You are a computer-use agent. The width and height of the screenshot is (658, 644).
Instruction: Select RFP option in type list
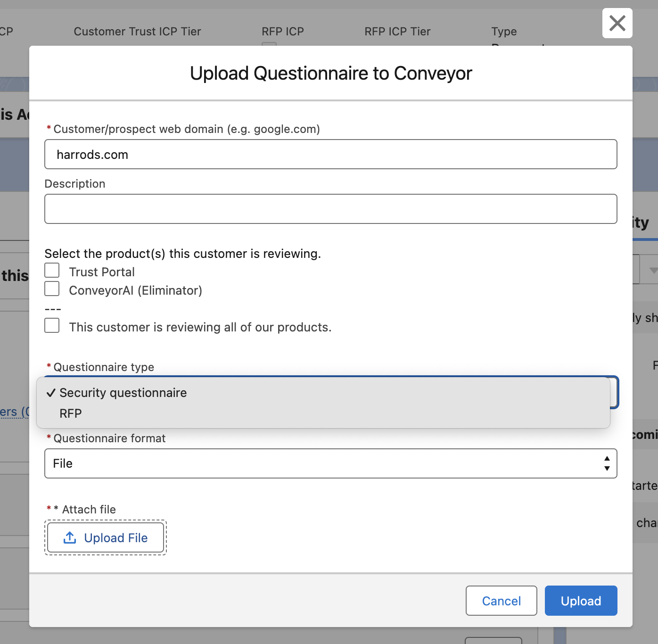pyautogui.click(x=323, y=413)
